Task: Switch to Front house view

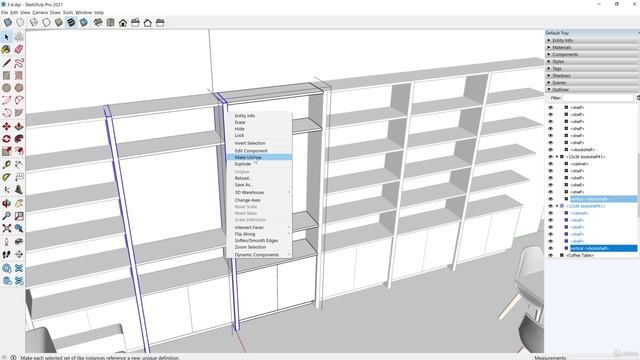Action: [x=123, y=22]
